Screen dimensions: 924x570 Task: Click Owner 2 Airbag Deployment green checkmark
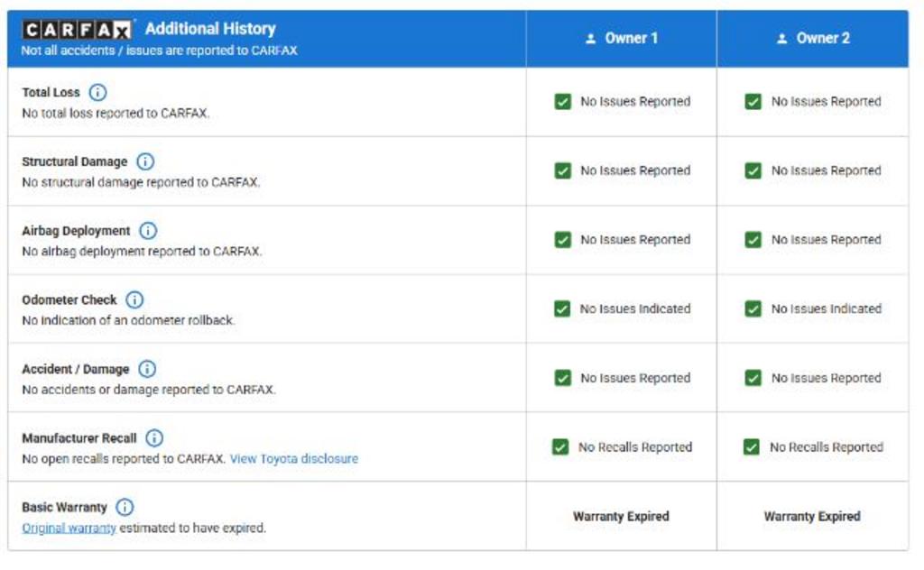tap(753, 240)
